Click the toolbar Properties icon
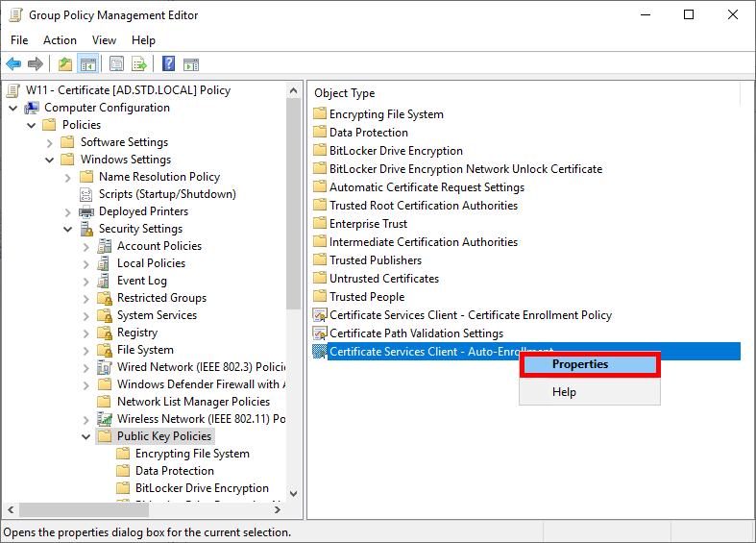Image resolution: width=756 pixels, height=543 pixels. [x=116, y=64]
